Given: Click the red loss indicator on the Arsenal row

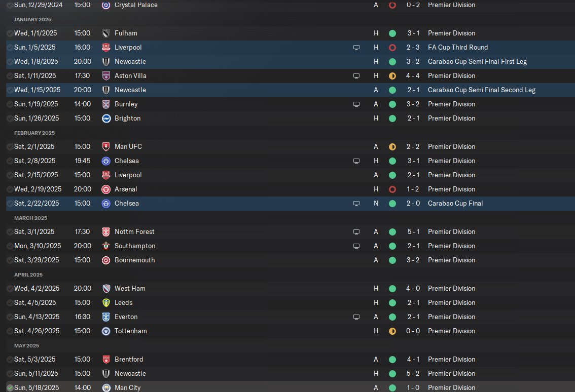Looking at the screenshot, I should pyautogui.click(x=392, y=189).
